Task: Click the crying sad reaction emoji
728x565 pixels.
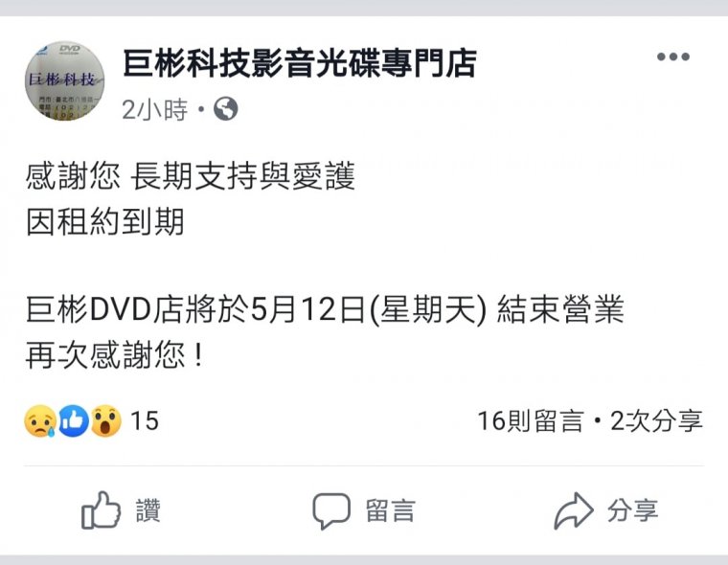Action: (x=40, y=421)
